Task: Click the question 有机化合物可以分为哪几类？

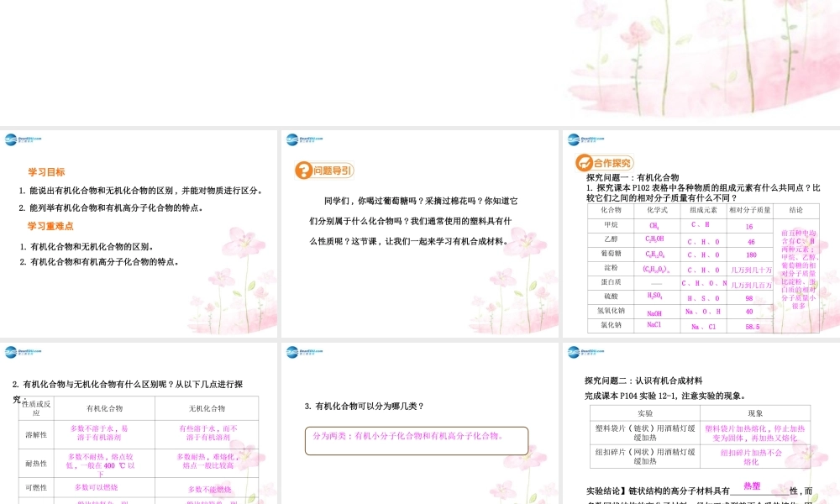Action: coord(365,406)
